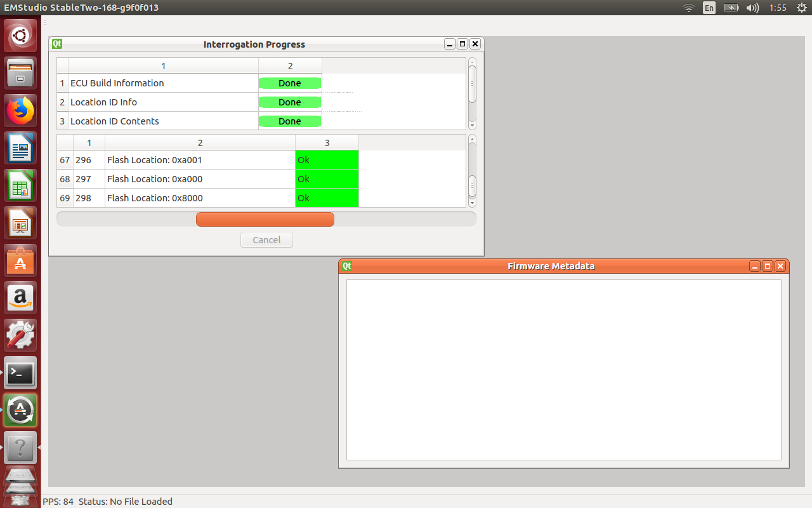Select the ECU Build Information row
This screenshot has height=508, width=812.
click(117, 83)
